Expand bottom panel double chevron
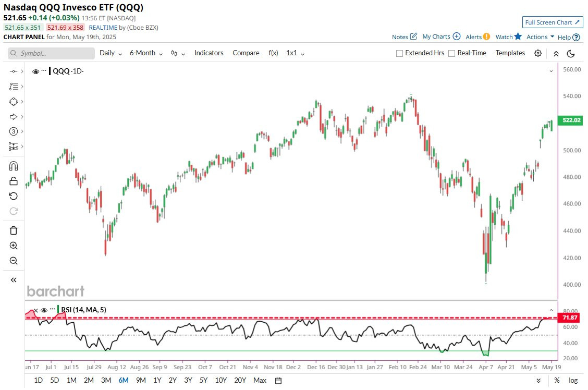The image size is (588, 390). point(538,381)
